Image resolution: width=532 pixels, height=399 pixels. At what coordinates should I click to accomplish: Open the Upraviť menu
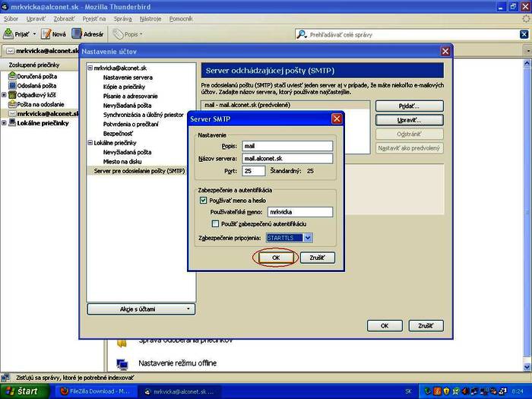pos(36,19)
